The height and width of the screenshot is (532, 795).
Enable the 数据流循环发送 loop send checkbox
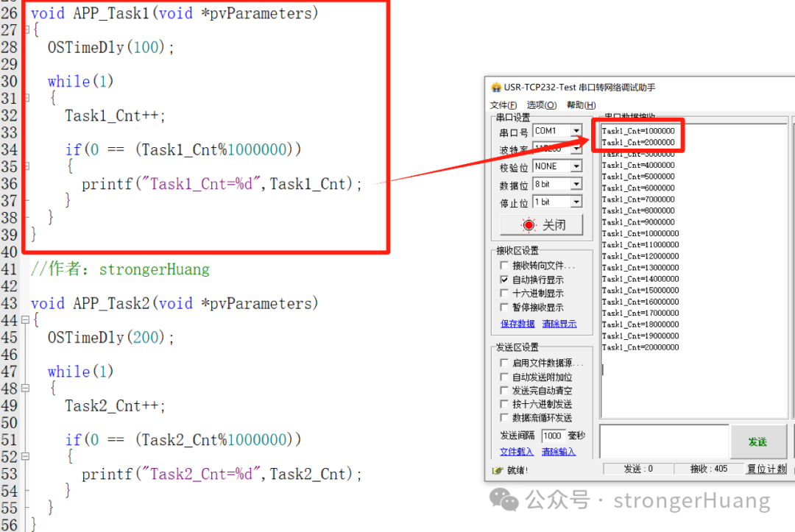tap(503, 417)
